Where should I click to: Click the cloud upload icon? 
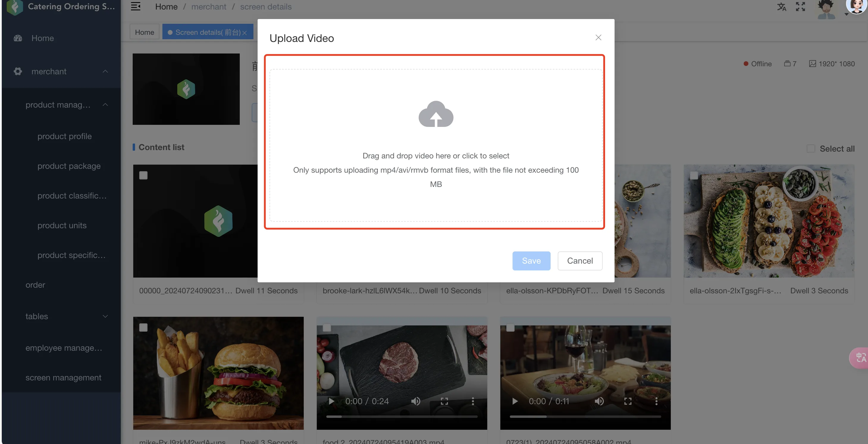pos(436,114)
